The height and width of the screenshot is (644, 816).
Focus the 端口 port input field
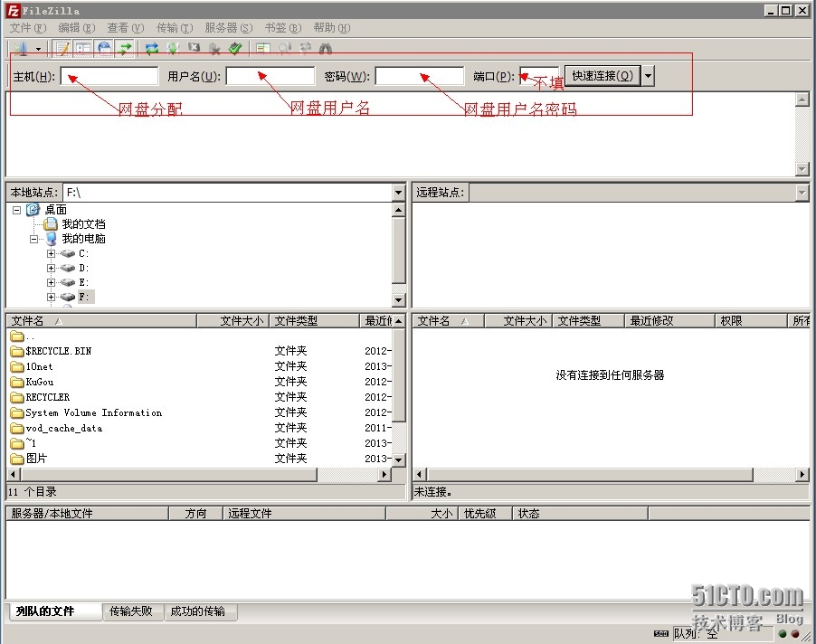click(540, 76)
